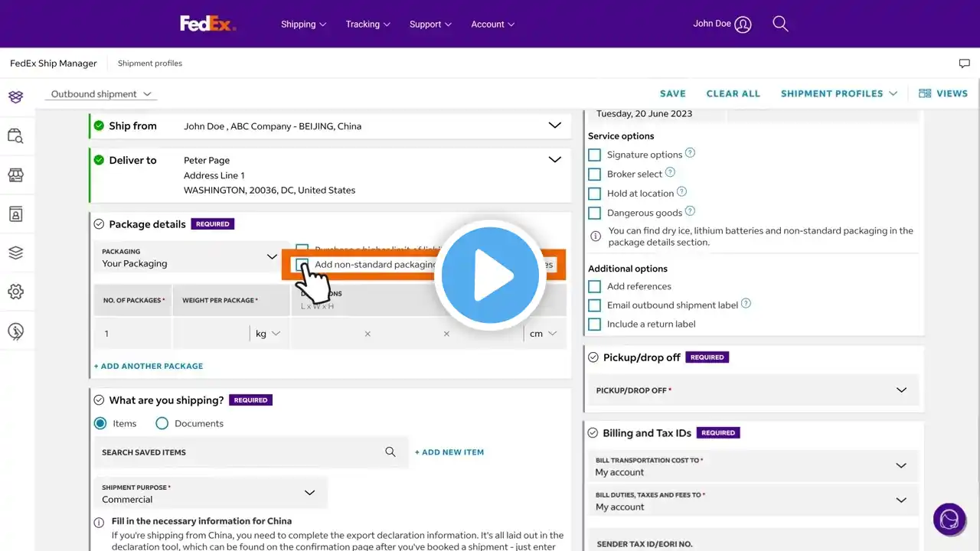Check the Hold at location option
Viewport: 980px width, 551px height.
pos(594,194)
